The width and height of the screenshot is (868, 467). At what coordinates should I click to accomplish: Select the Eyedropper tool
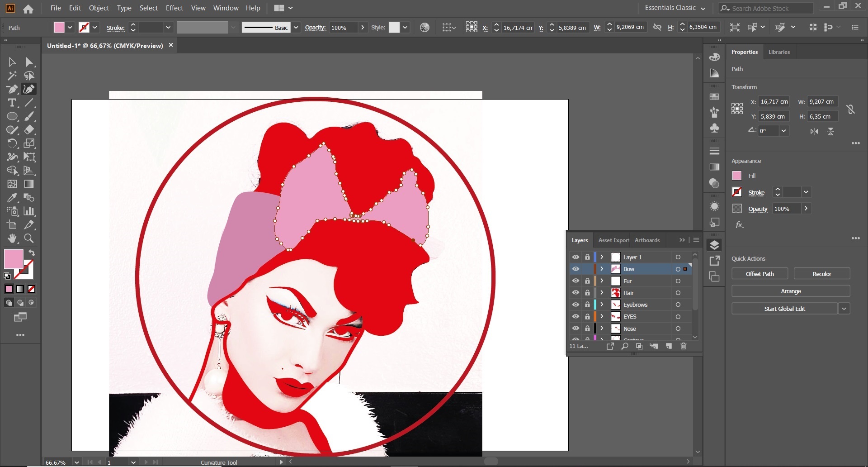(x=12, y=198)
